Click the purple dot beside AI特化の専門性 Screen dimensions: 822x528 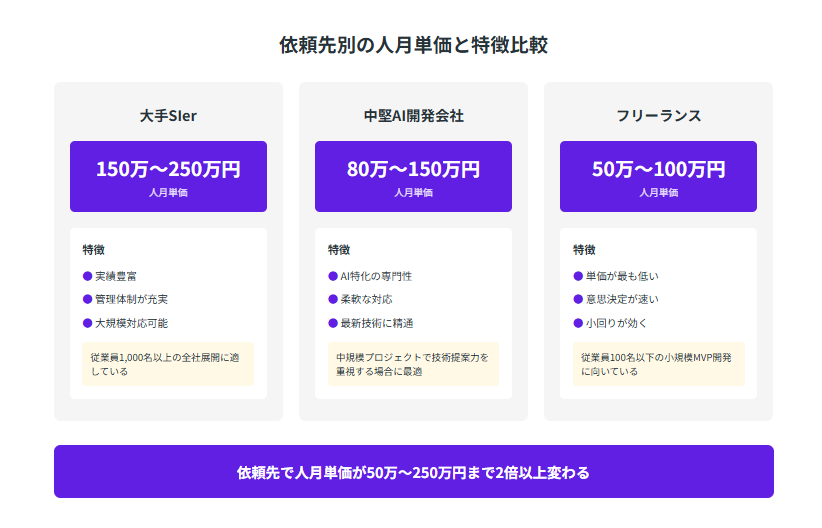coord(333,275)
